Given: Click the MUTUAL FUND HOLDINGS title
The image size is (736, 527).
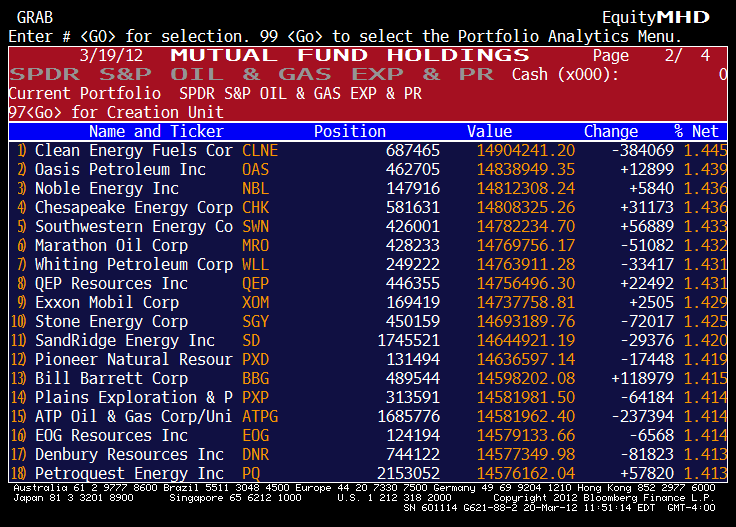Looking at the screenshot, I should (350, 55).
